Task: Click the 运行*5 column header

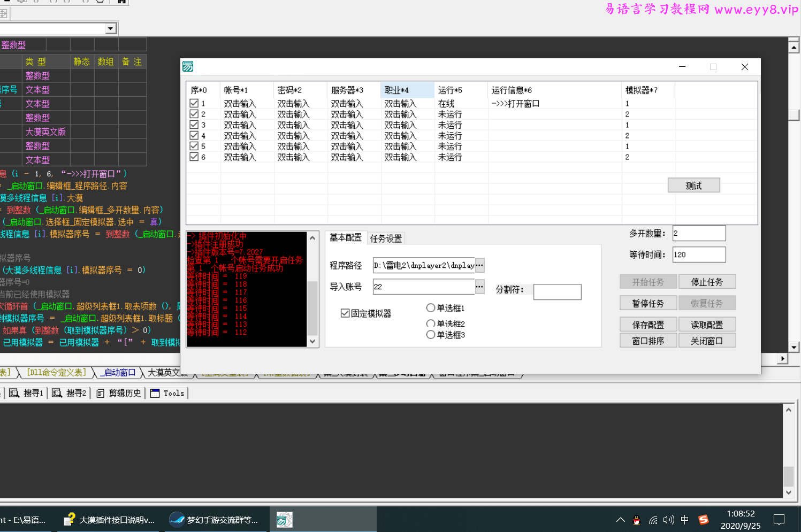Action: click(461, 90)
